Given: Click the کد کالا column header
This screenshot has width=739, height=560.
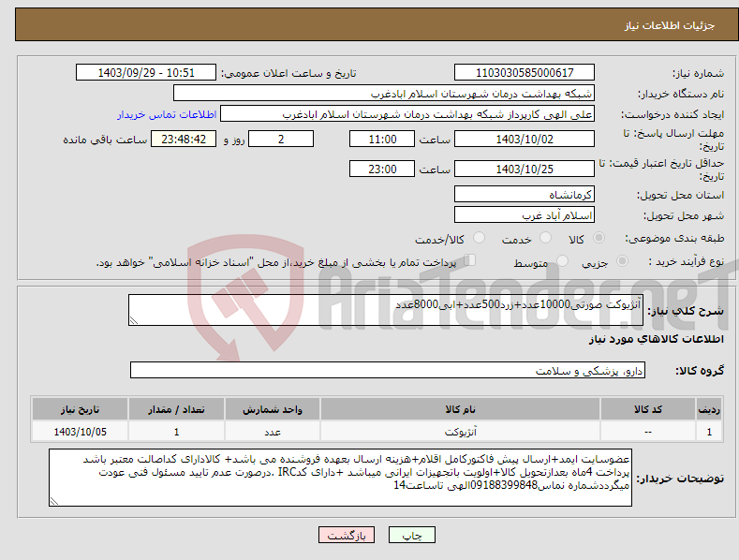Looking at the screenshot, I should pyautogui.click(x=648, y=408).
